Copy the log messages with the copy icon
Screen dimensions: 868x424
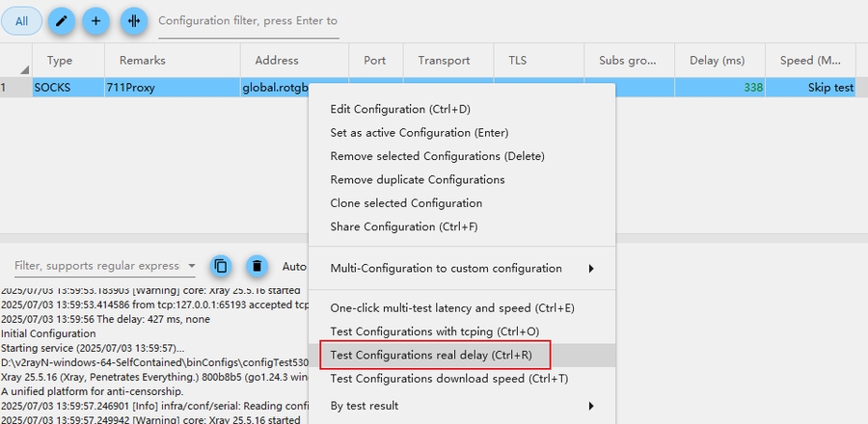221,266
